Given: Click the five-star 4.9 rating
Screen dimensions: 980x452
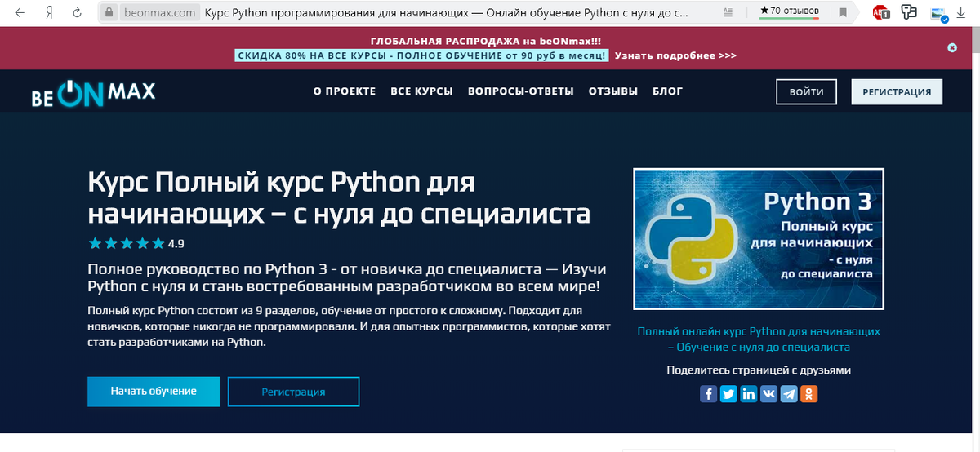Looking at the screenshot, I should tap(136, 243).
